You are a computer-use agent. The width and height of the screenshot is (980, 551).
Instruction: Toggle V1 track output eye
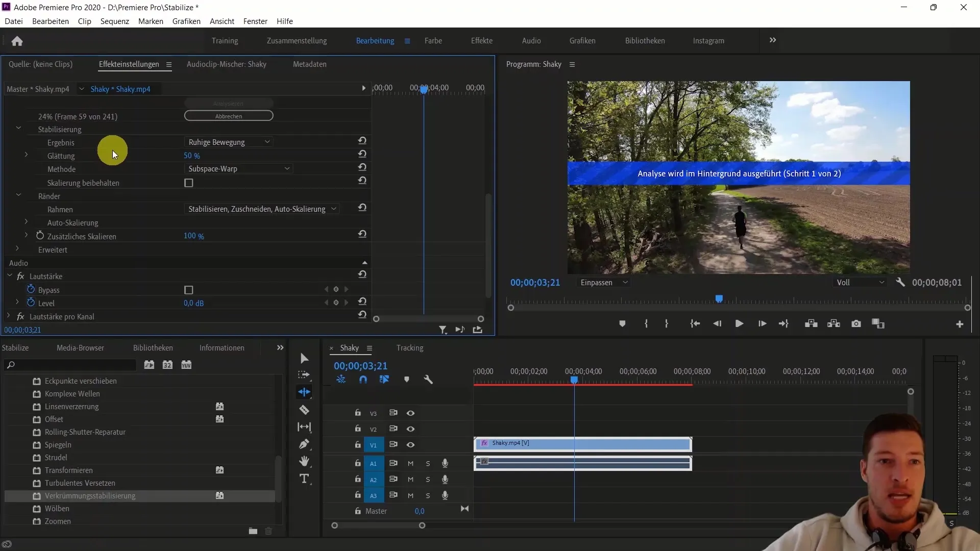(x=410, y=445)
